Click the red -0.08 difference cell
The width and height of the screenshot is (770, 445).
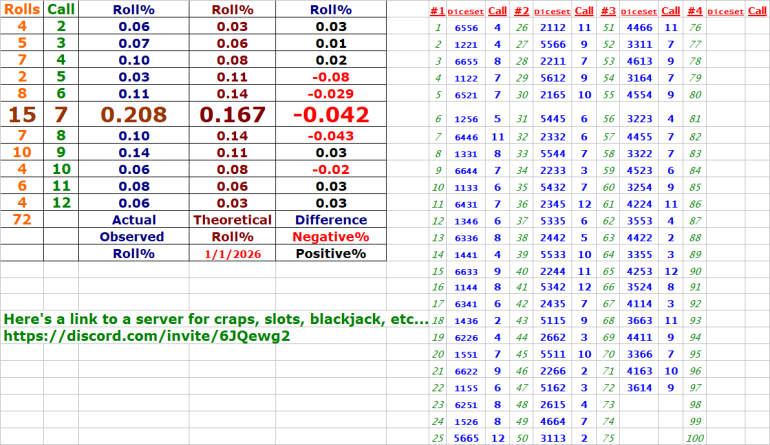330,77
